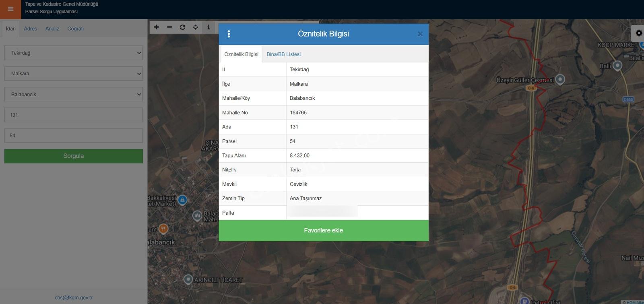644x304 pixels.
Task: Select the Analiz tab
Action: (52, 29)
